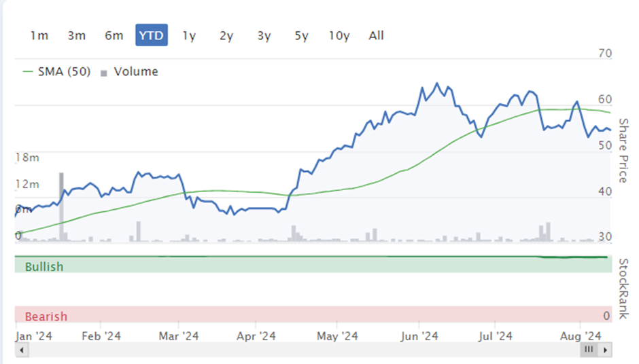Viewport: 639px width, 364px height.
Task: Click the 30 price axis value
Action: (605, 236)
